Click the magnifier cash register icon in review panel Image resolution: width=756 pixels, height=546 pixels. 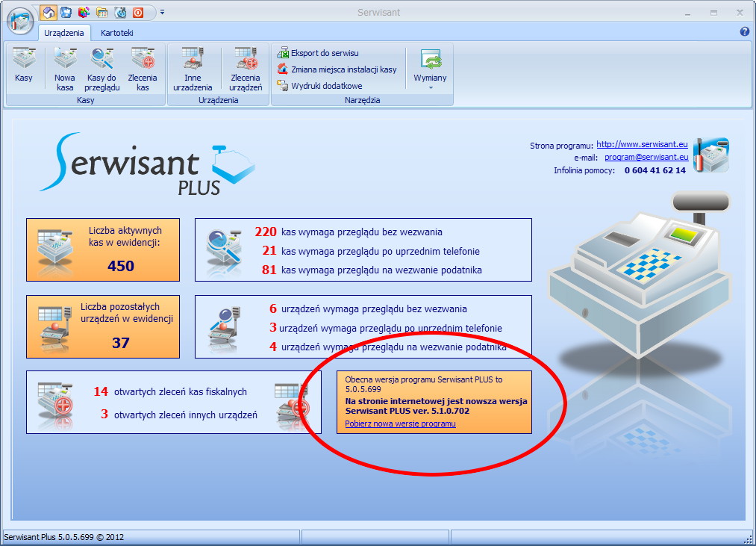coord(224,252)
